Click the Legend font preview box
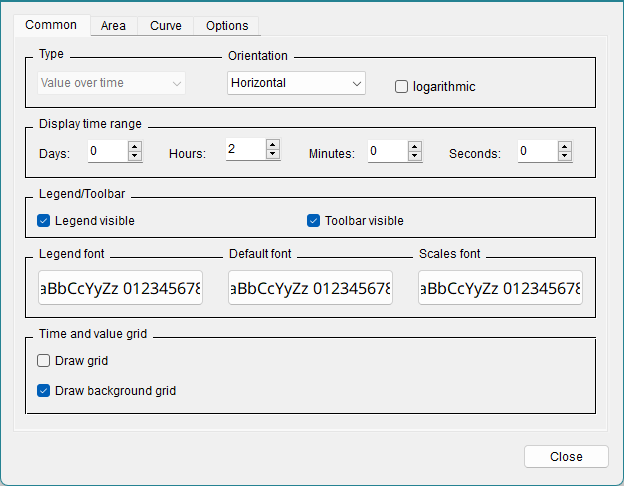Viewport: 624px width, 486px height. coord(120,288)
